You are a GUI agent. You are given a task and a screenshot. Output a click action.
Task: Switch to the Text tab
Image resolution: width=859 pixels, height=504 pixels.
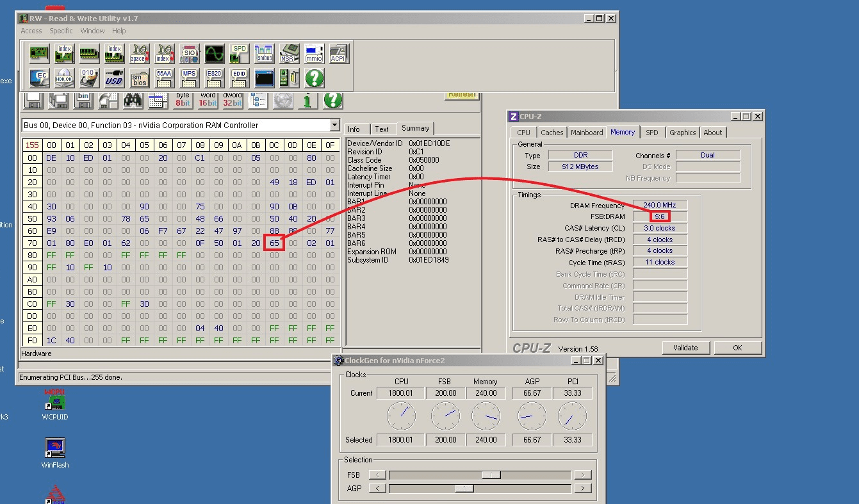point(382,129)
